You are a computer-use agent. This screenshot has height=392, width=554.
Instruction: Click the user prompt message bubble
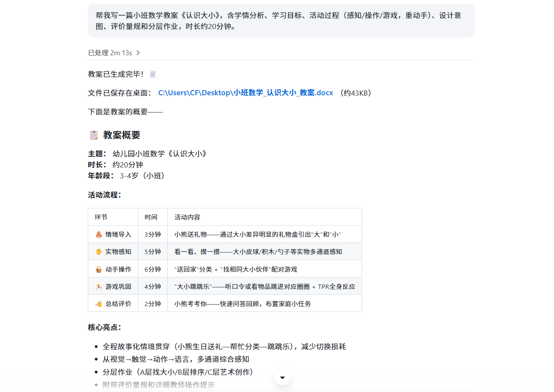point(281,21)
